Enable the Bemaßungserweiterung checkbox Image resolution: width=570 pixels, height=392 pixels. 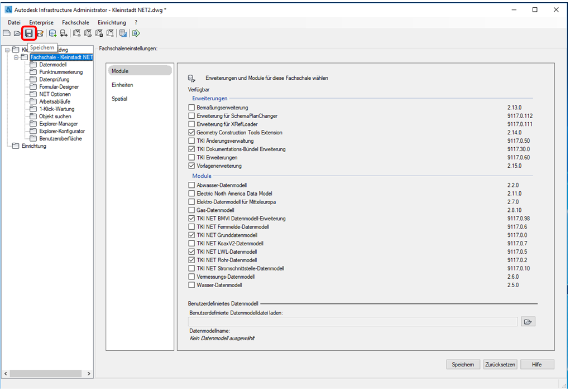[x=191, y=108]
